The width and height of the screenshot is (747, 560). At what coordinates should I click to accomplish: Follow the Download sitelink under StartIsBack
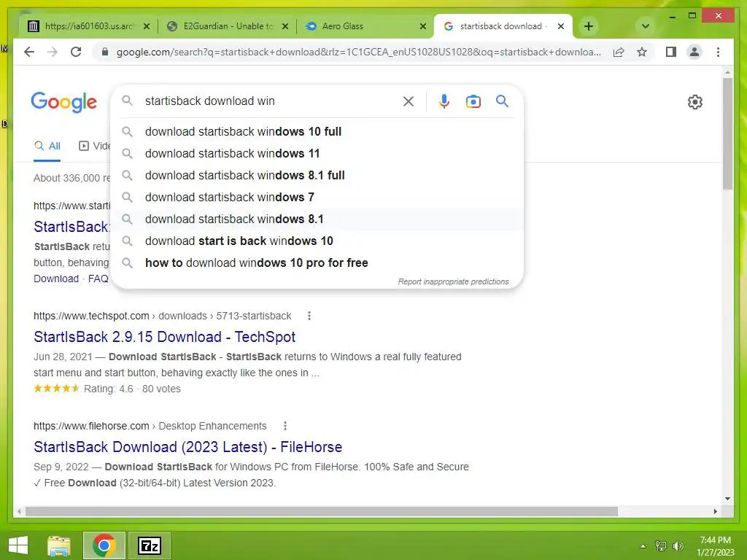[x=55, y=279]
